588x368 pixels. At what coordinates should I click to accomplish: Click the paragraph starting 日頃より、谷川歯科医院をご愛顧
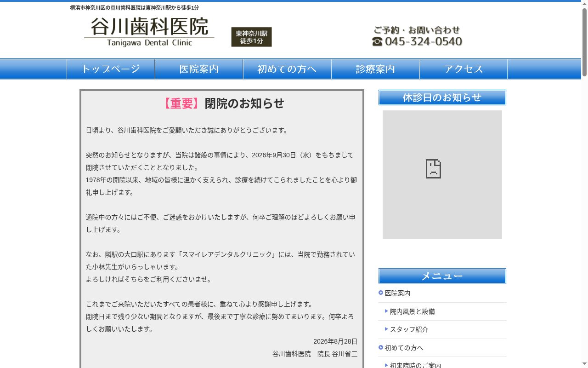point(187,130)
